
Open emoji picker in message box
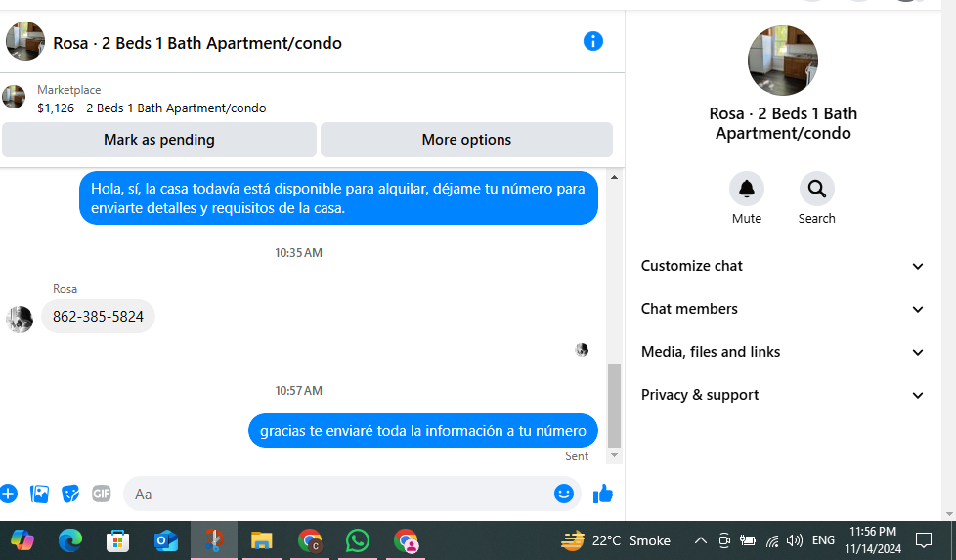click(x=563, y=494)
